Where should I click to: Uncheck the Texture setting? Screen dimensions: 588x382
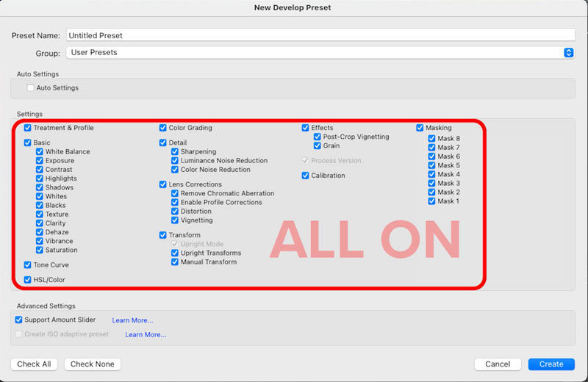click(40, 214)
